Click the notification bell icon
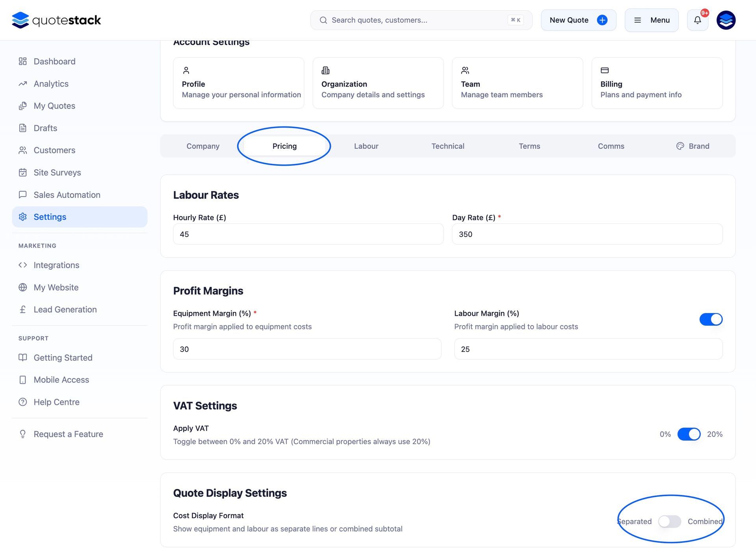 697,20
